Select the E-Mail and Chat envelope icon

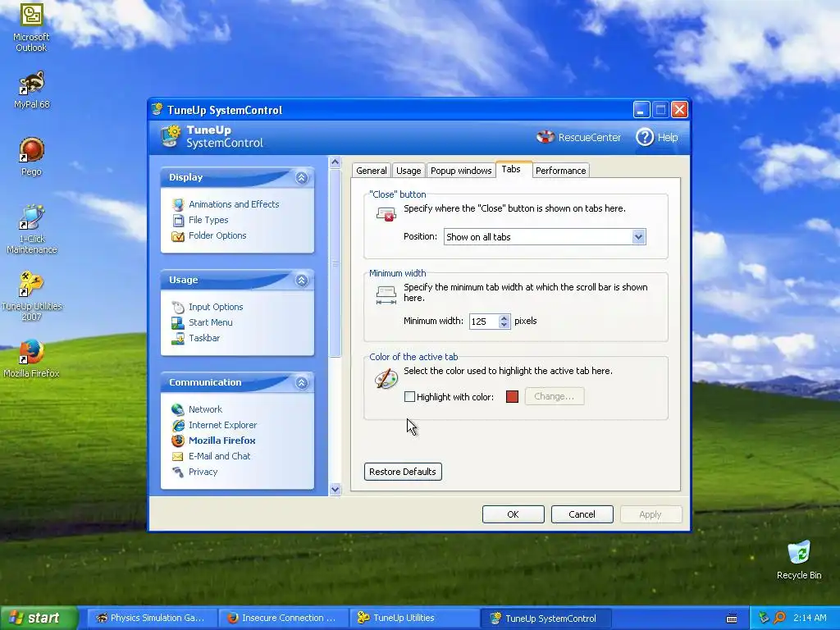click(178, 456)
